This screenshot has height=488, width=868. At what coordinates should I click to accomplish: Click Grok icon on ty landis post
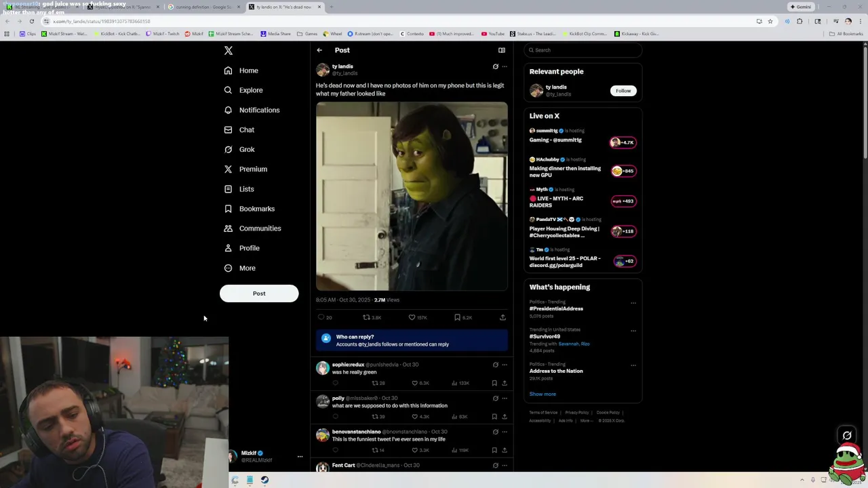(x=496, y=66)
